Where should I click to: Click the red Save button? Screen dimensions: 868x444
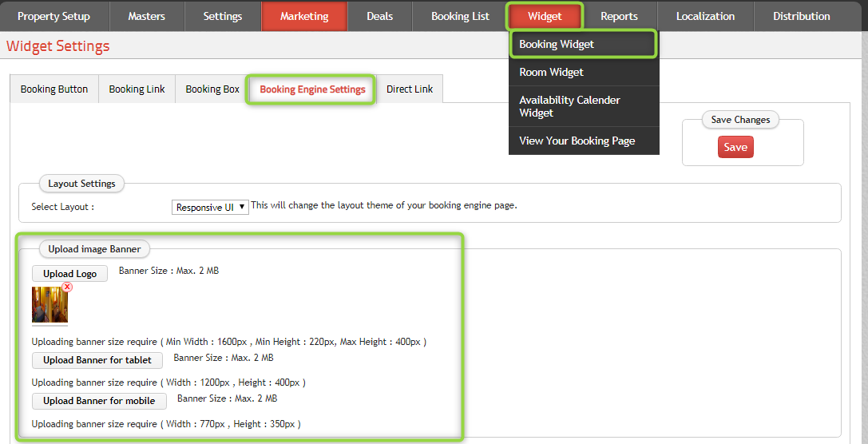735,147
